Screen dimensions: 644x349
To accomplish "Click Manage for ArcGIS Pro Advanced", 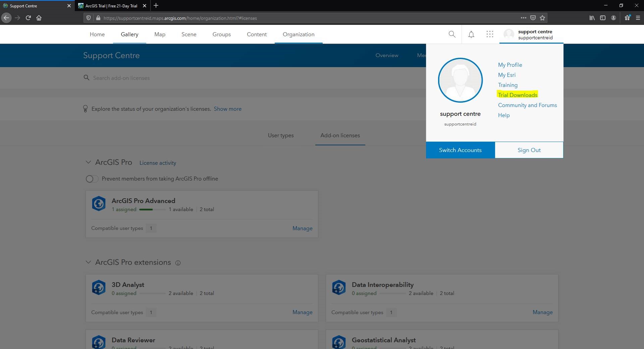I will coord(302,228).
